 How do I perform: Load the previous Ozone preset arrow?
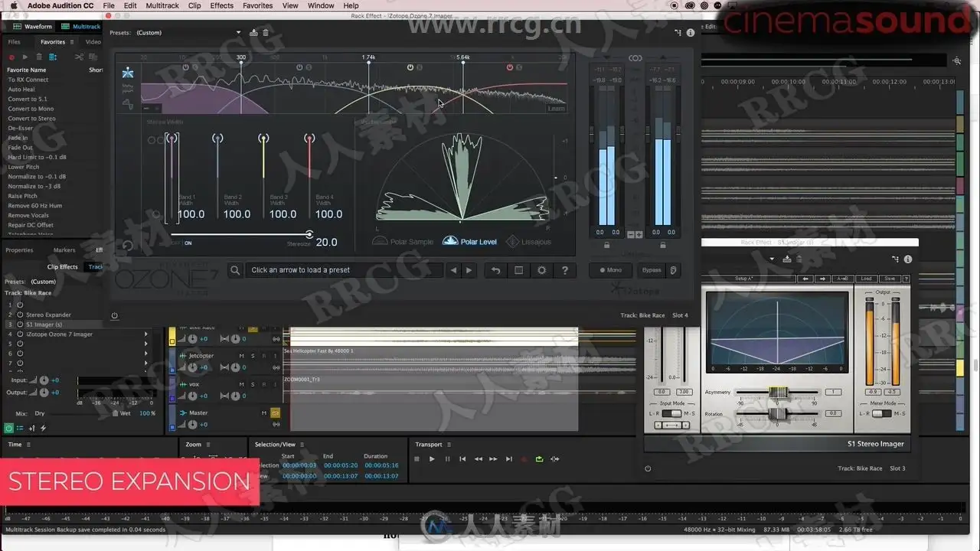pyautogui.click(x=453, y=270)
